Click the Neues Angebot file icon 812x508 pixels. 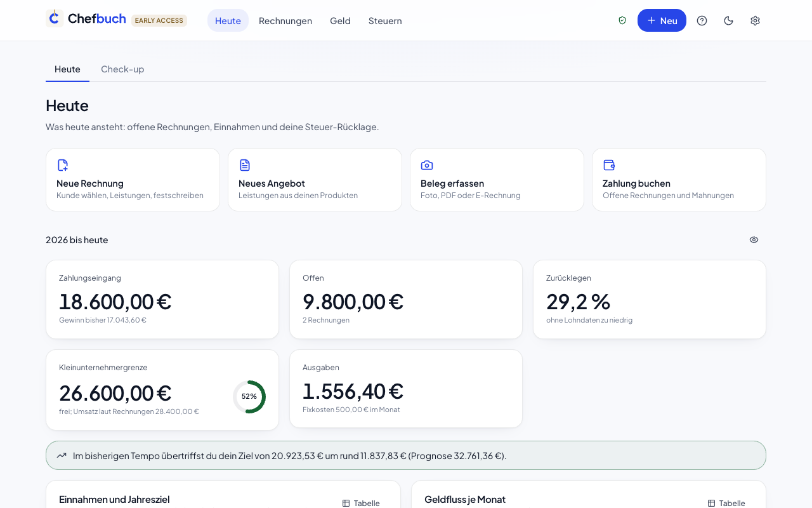tap(245, 165)
